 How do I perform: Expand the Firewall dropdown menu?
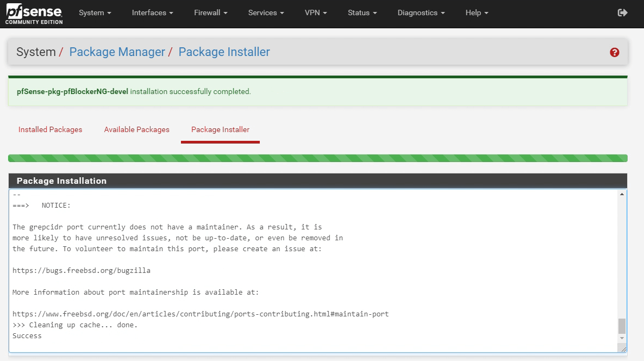click(x=210, y=13)
